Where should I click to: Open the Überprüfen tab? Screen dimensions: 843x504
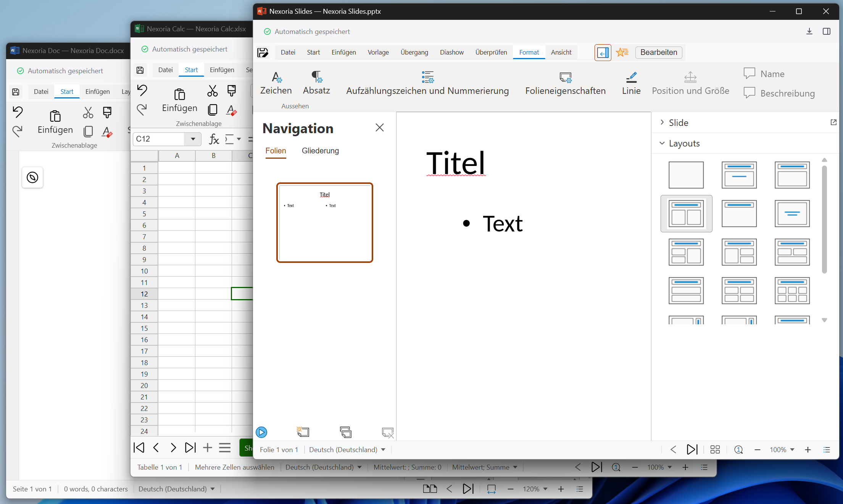[491, 52]
